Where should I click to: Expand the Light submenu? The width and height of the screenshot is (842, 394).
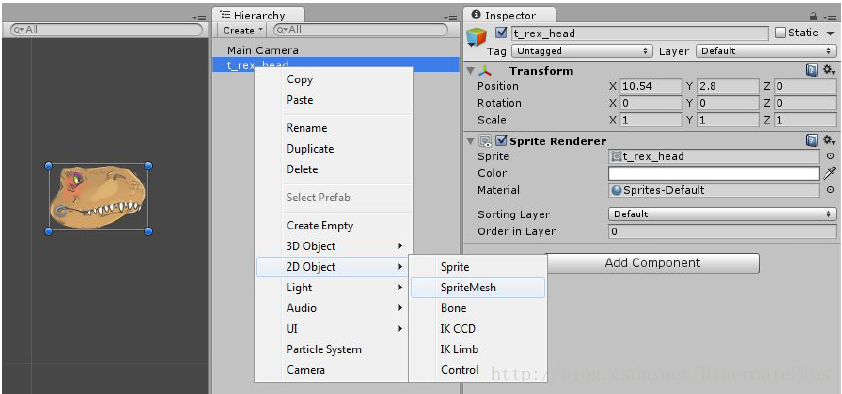pos(334,287)
